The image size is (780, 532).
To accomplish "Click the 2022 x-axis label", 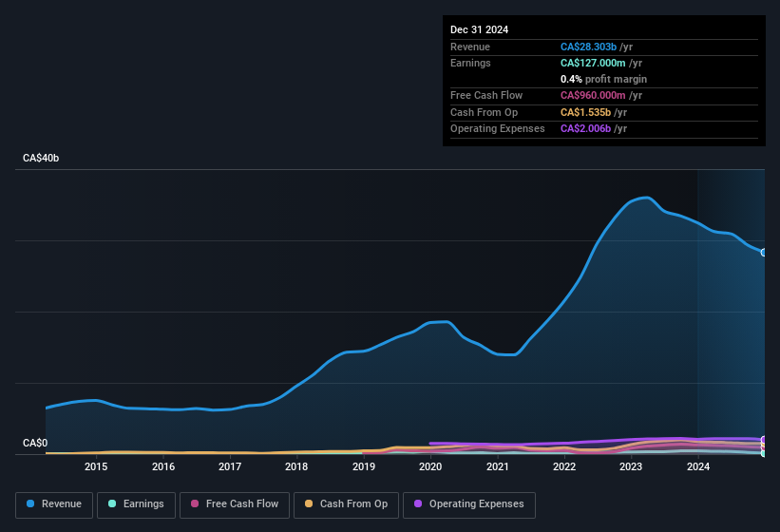I will tap(564, 466).
